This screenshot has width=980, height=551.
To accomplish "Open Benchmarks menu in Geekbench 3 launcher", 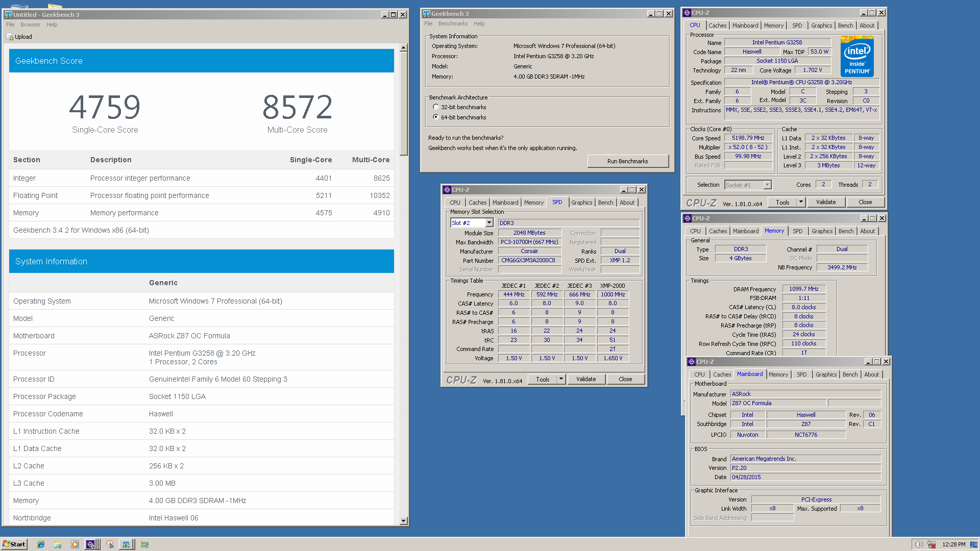I will coord(453,23).
